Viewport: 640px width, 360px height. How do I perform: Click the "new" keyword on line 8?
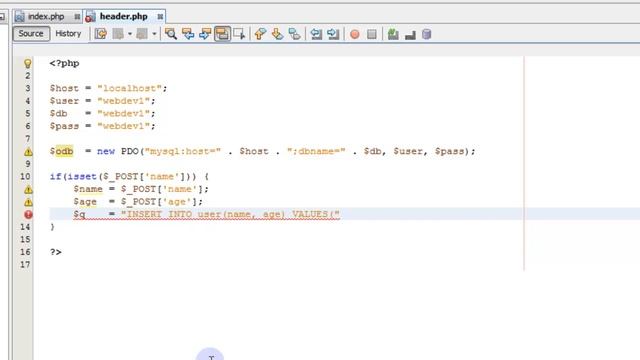point(106,151)
